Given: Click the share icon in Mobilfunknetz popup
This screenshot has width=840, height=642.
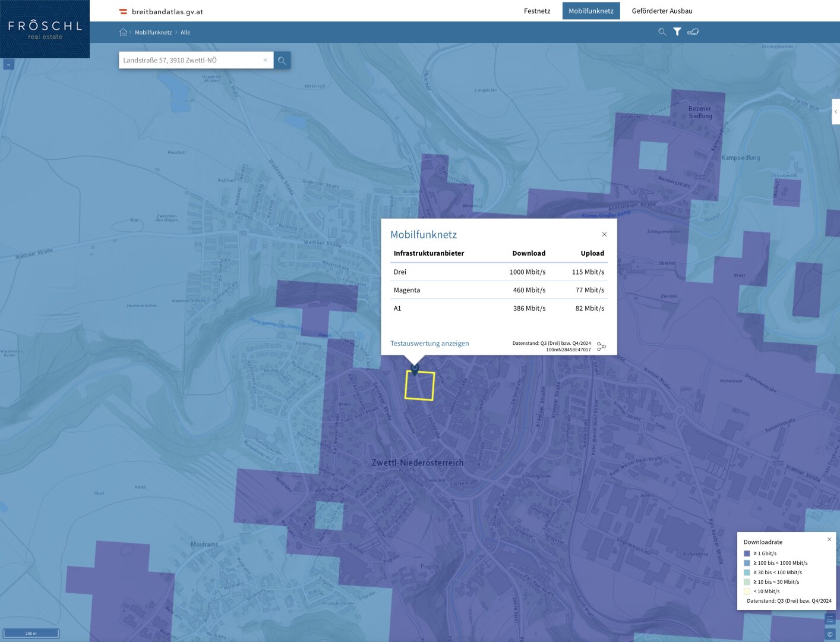Looking at the screenshot, I should click(x=601, y=347).
